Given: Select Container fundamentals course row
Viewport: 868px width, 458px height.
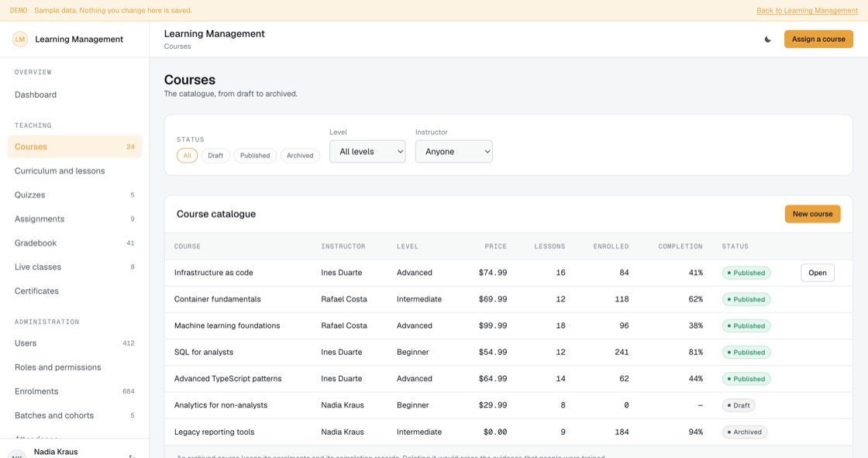Looking at the screenshot, I should click(508, 299).
